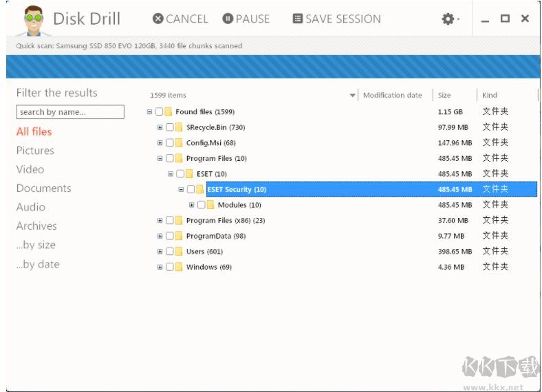542x392 pixels.
Task: Click the Users folder icon
Action: (x=179, y=252)
